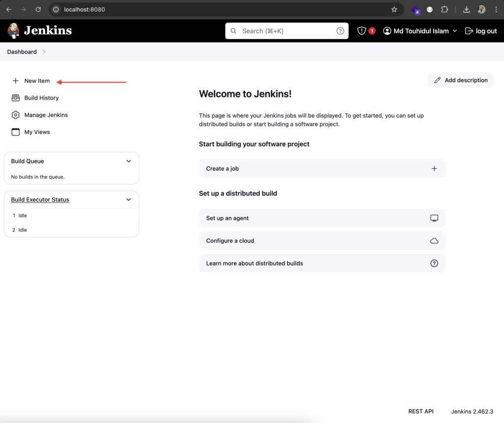Click the log out link
The width and height of the screenshot is (504, 423).
pyautogui.click(x=481, y=31)
